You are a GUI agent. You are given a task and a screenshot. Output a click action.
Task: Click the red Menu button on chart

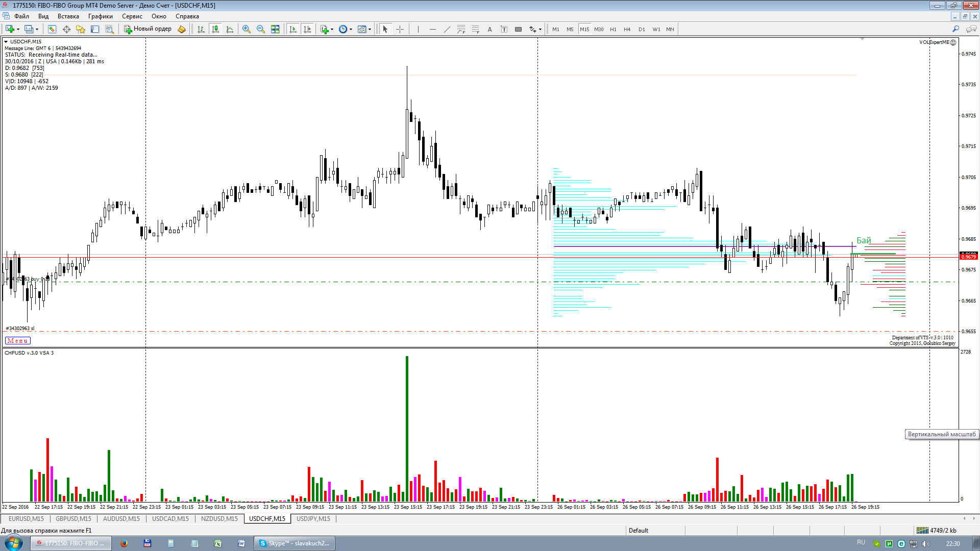17,341
